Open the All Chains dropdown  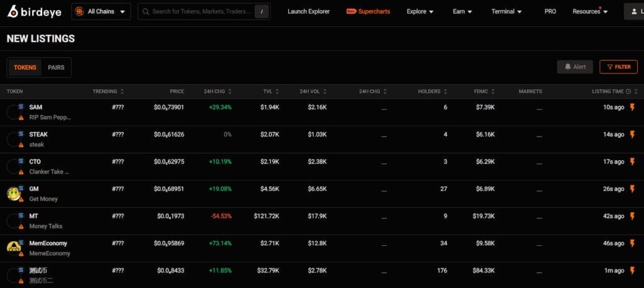(x=101, y=11)
